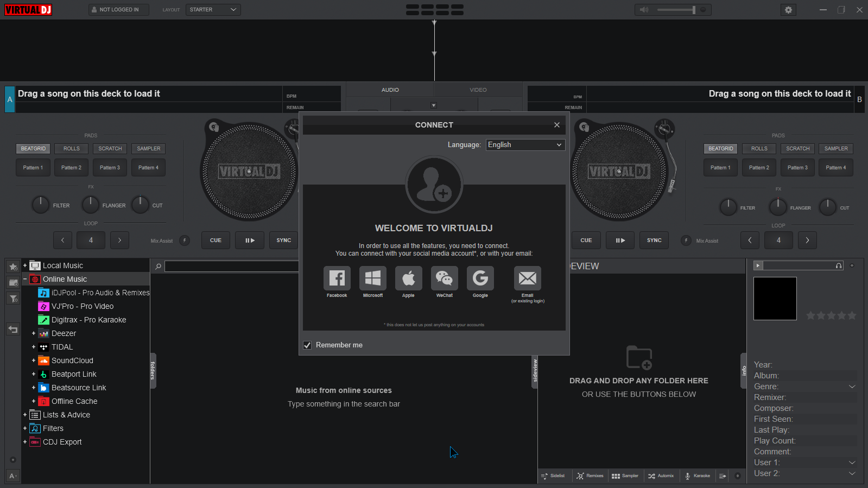
Task: Click favorites star icon in browser sidebar
Action: coord(14,267)
